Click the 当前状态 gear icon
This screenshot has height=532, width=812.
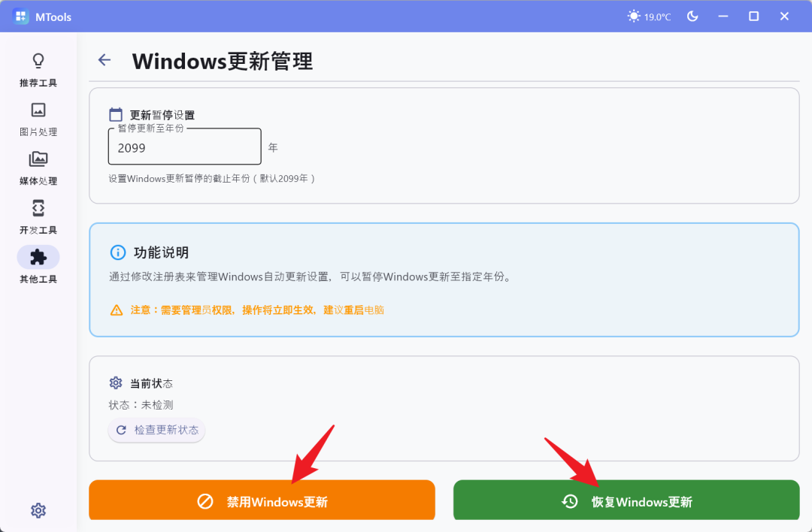[x=116, y=383]
